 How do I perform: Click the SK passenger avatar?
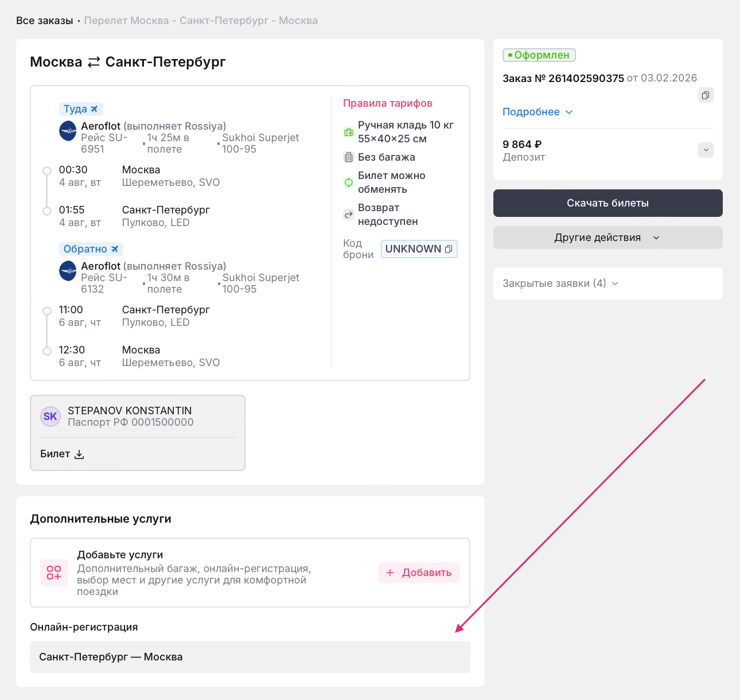pos(50,417)
